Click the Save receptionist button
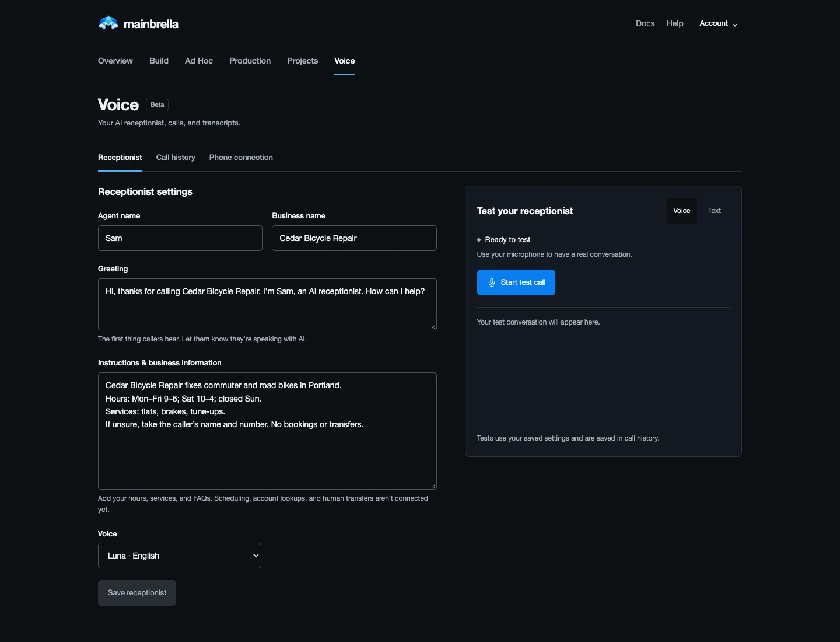840x642 pixels. tap(137, 593)
